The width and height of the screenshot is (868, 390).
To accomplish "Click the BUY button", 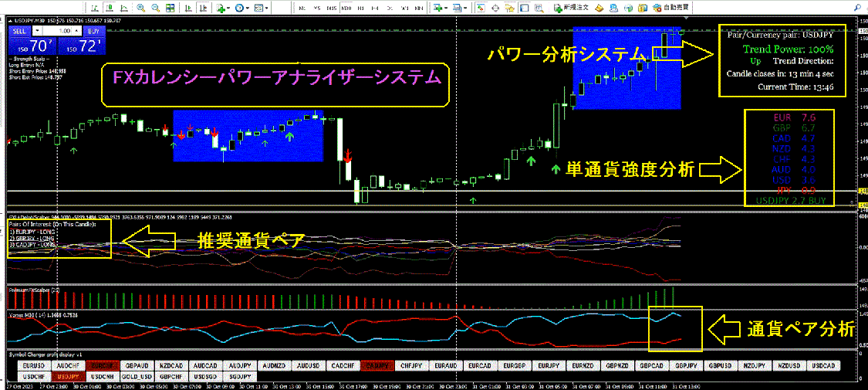I will click(93, 32).
